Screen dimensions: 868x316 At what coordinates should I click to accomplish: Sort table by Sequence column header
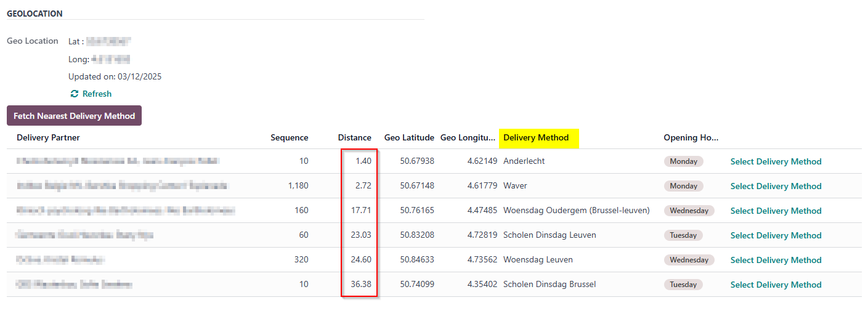pos(289,137)
